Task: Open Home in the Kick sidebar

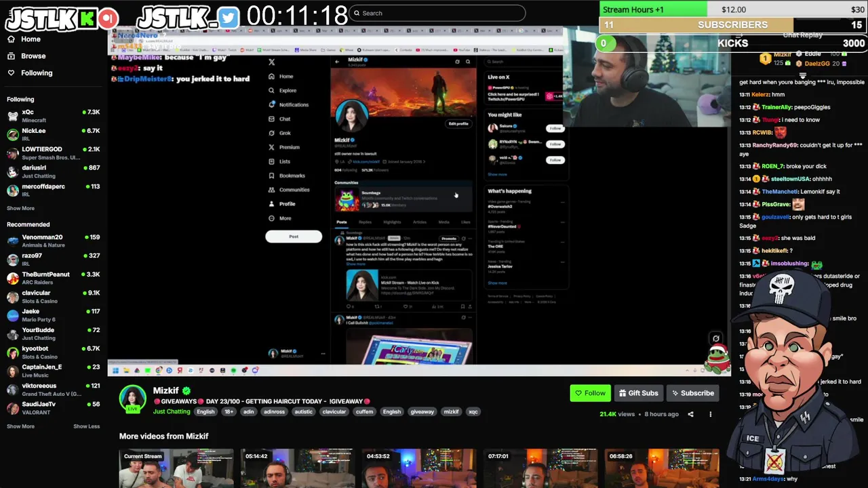Action: point(24,39)
